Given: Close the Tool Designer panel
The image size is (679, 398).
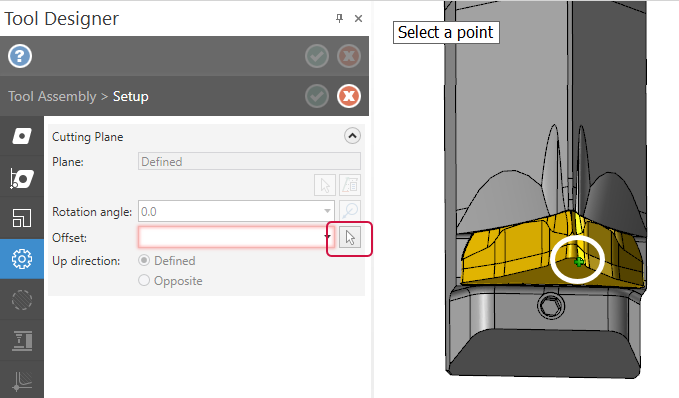Looking at the screenshot, I should (358, 18).
